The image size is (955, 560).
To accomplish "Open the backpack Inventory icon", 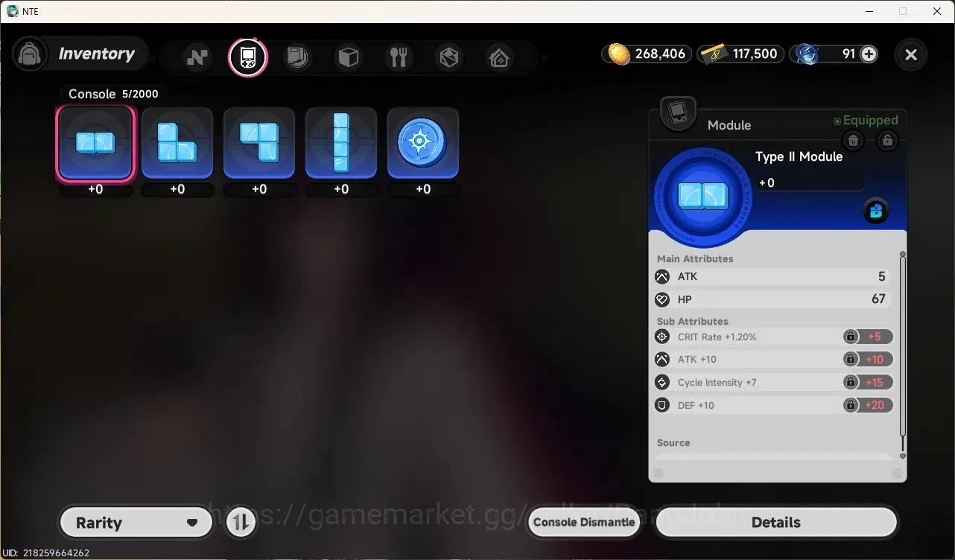I will 30,54.
